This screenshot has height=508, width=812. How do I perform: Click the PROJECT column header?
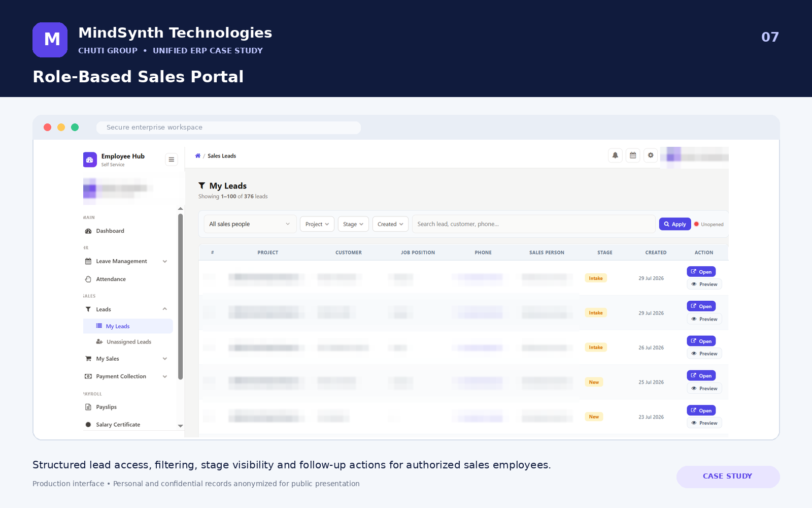click(x=268, y=252)
